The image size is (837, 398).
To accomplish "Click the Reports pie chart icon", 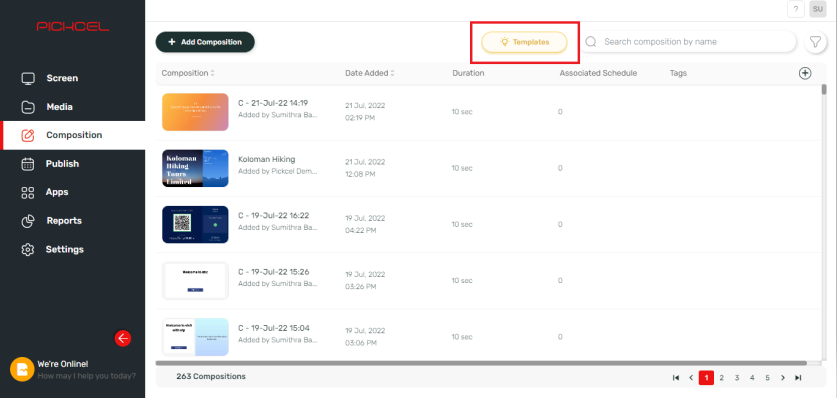I will pos(28,221).
